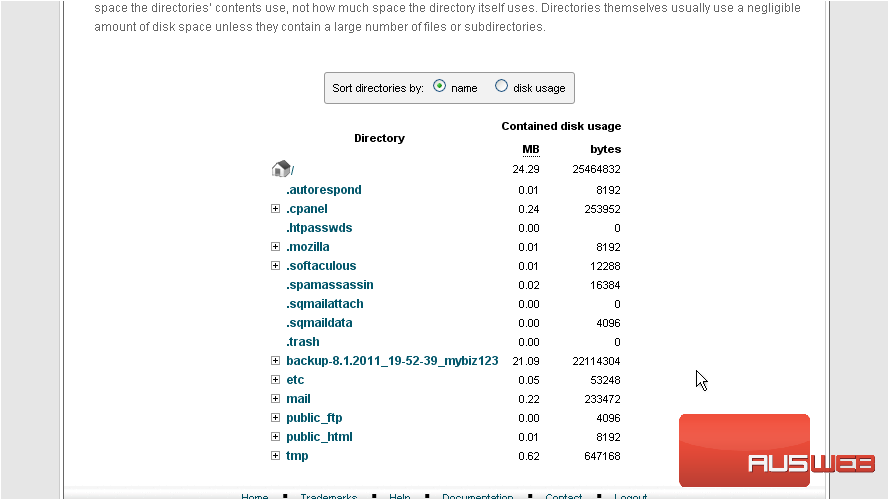Expand the public_ftp folder

[276, 418]
